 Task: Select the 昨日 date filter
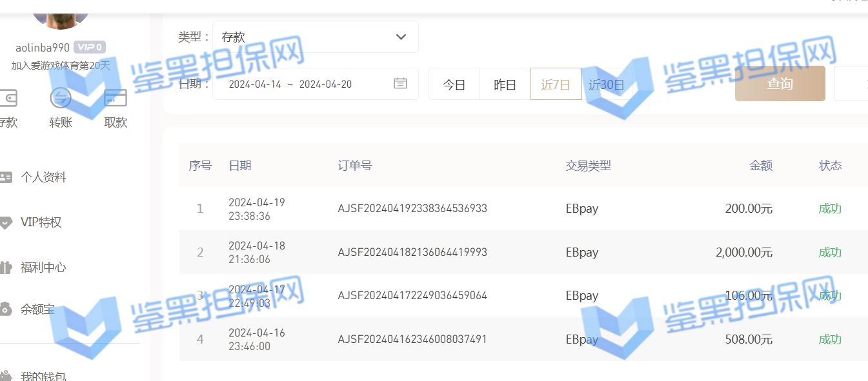click(x=505, y=84)
